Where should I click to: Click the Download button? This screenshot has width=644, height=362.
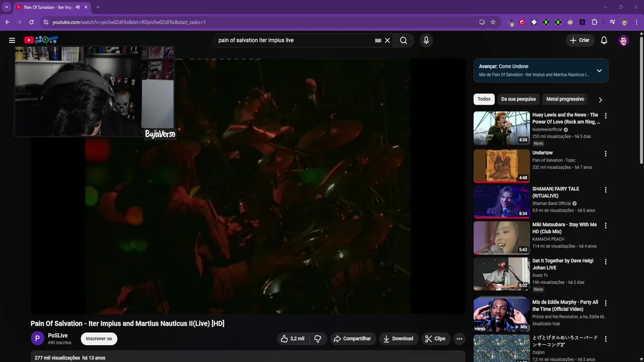click(398, 339)
